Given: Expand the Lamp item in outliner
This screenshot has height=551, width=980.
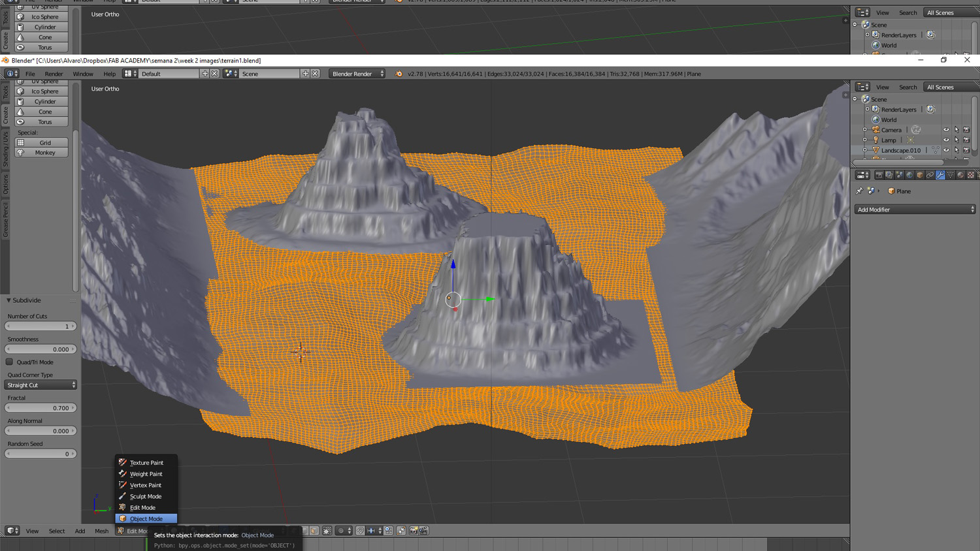Looking at the screenshot, I should 865,140.
